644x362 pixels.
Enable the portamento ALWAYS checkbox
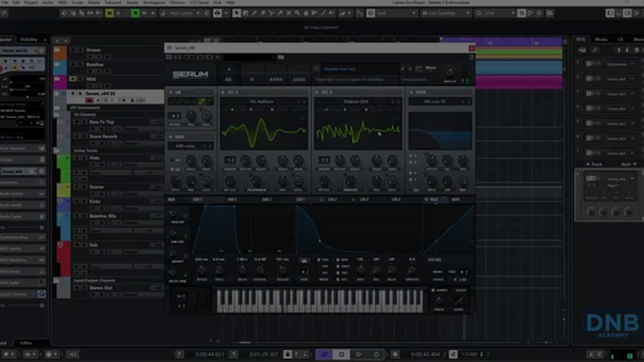pyautogui.click(x=433, y=290)
